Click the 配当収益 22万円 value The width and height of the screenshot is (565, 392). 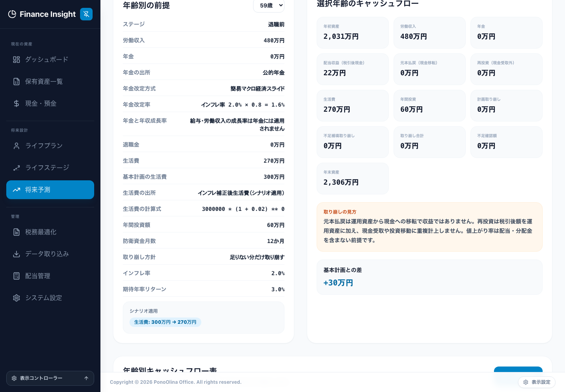pos(335,73)
